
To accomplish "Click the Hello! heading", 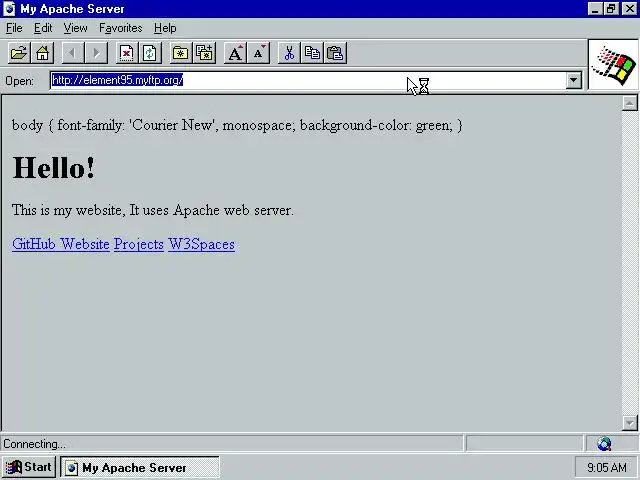I will coord(54,167).
